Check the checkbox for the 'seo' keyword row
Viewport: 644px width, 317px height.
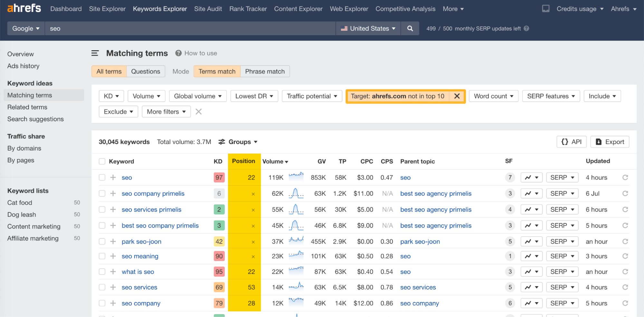(x=102, y=177)
